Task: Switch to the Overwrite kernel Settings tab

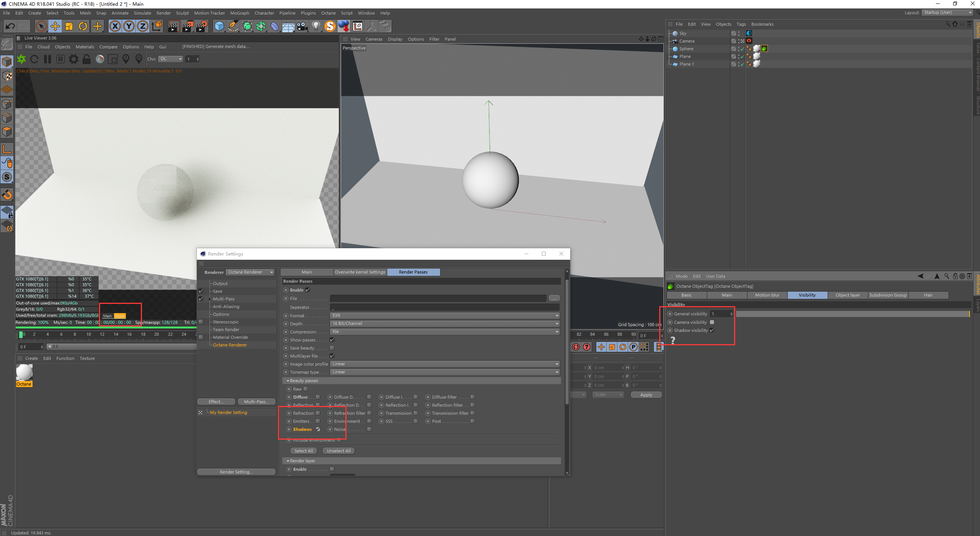Action: click(x=360, y=272)
